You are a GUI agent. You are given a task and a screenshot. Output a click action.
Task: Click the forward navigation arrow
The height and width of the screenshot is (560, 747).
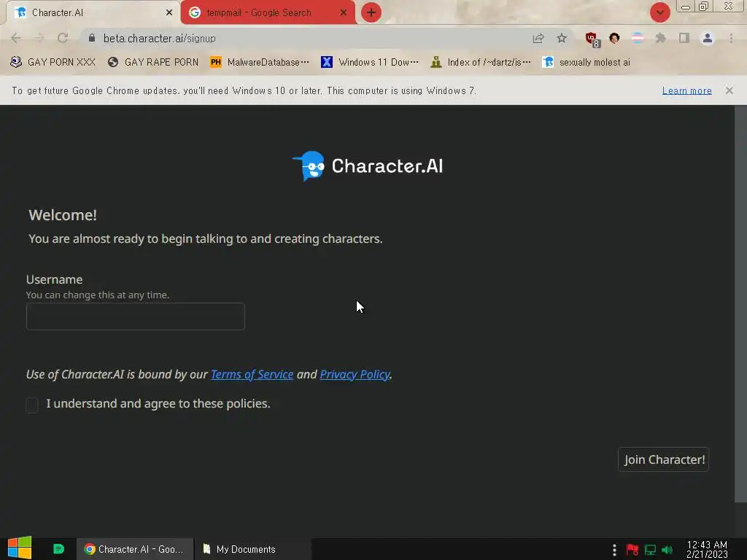coord(39,38)
